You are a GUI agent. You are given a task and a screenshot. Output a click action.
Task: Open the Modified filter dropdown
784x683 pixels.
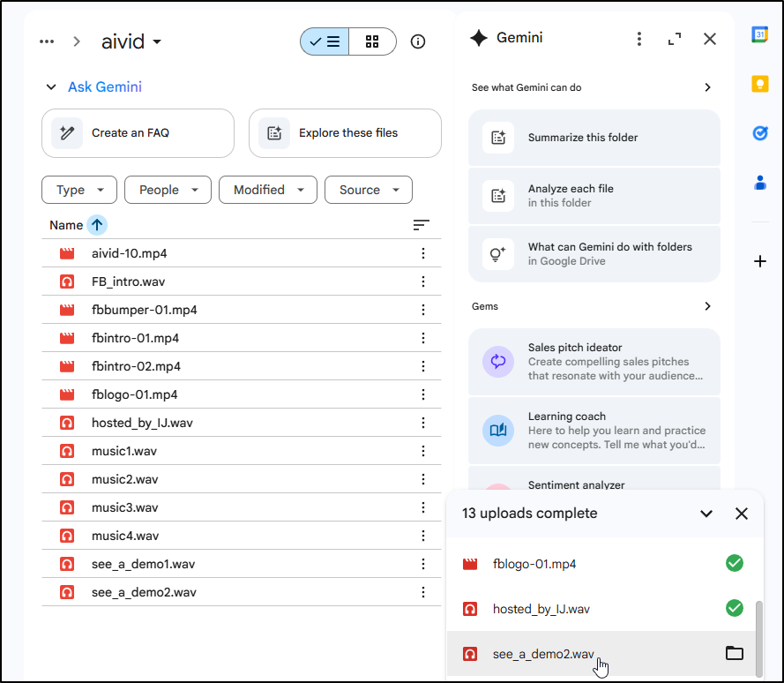[268, 190]
